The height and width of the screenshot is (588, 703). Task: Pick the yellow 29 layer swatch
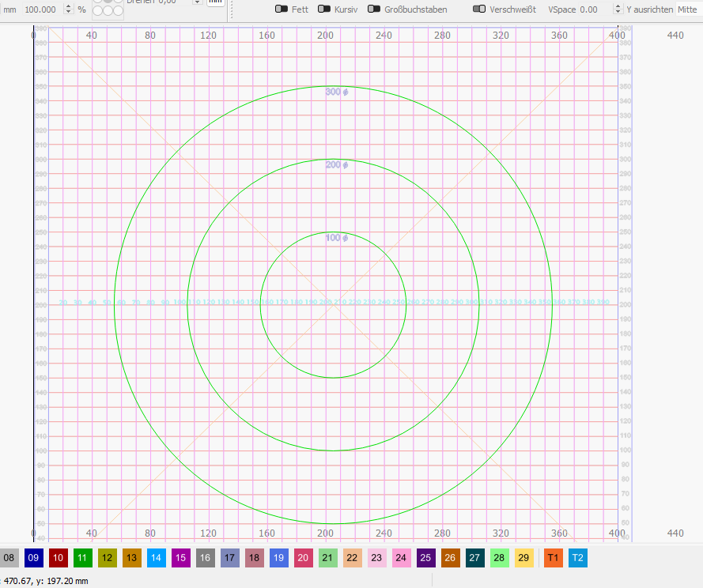(x=523, y=558)
